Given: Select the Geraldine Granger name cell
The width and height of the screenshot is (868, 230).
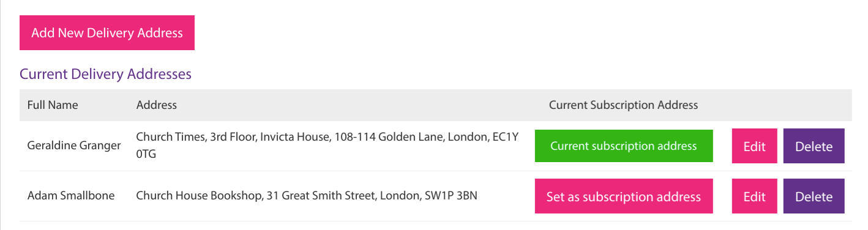Looking at the screenshot, I should 74,146.
